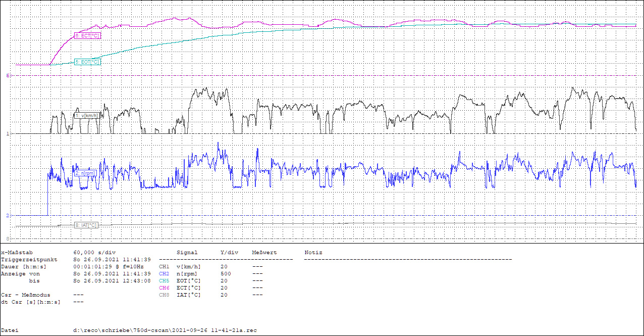Click channel 6 zero marker on left axis
The width and height of the screenshot is (644, 336).
(8, 75)
